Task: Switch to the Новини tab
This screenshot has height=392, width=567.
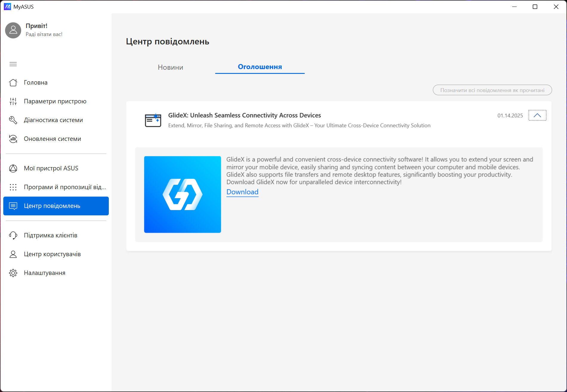Action: pos(171,67)
